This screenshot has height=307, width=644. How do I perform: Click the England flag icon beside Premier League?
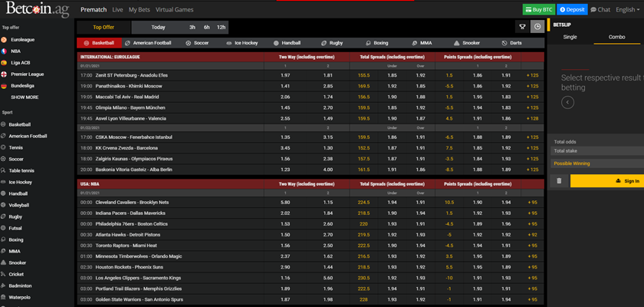(4, 74)
